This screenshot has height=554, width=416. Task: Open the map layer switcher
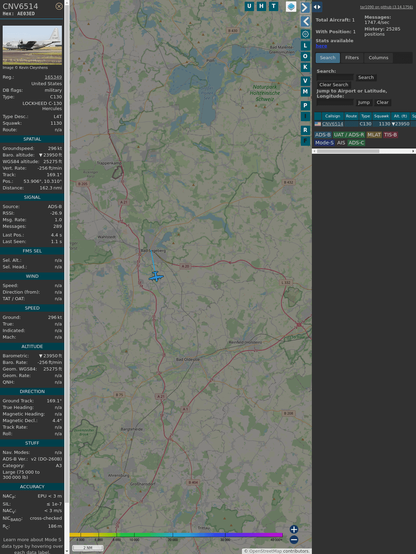291,6
